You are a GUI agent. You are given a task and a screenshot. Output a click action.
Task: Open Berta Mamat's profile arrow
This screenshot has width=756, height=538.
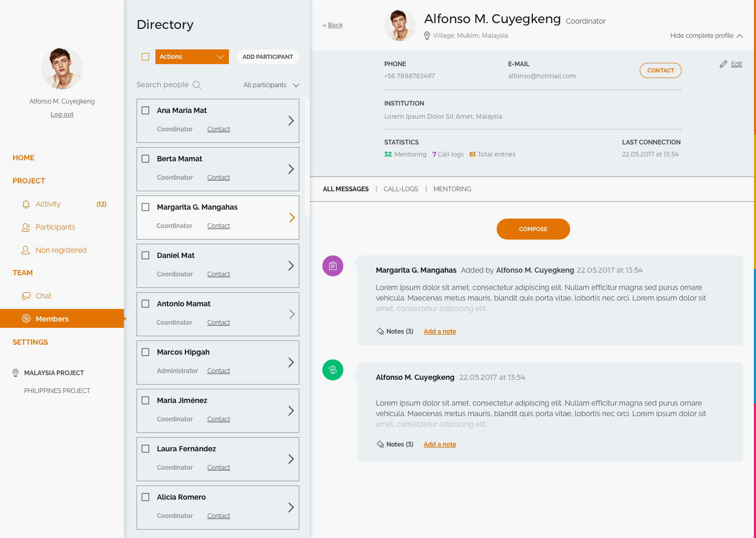(291, 169)
